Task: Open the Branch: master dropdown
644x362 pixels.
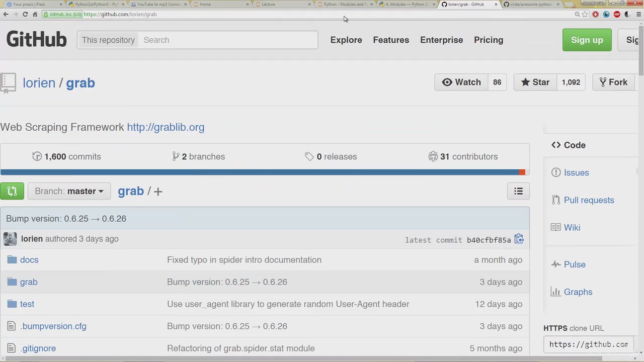Action: tap(69, 191)
